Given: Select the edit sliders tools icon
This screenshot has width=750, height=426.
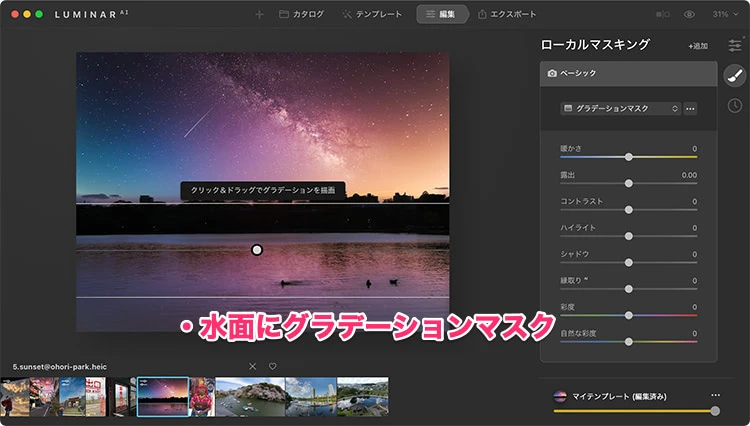Looking at the screenshot, I should click(x=735, y=45).
